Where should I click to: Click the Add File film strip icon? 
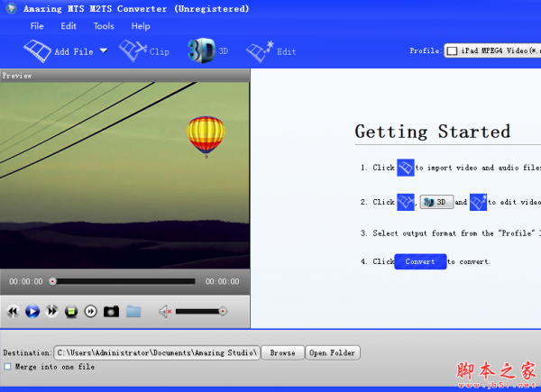[37, 51]
